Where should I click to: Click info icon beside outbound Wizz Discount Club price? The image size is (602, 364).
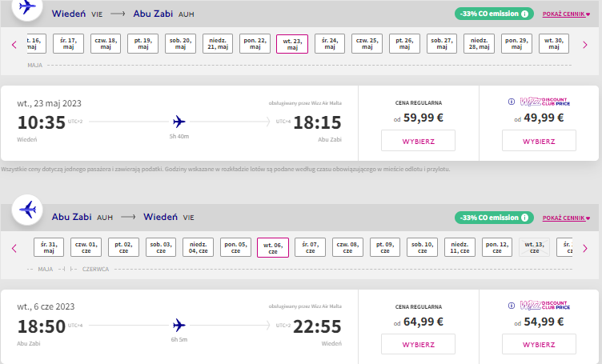click(x=512, y=102)
